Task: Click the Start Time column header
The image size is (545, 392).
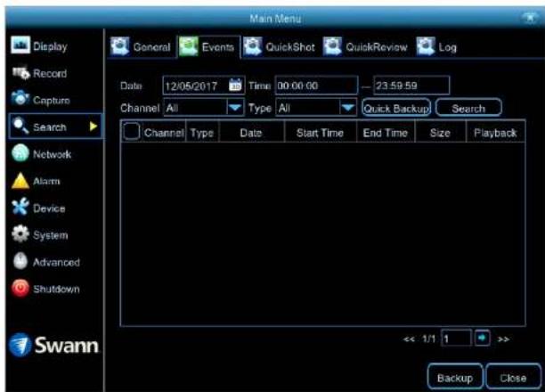Action: tap(320, 133)
